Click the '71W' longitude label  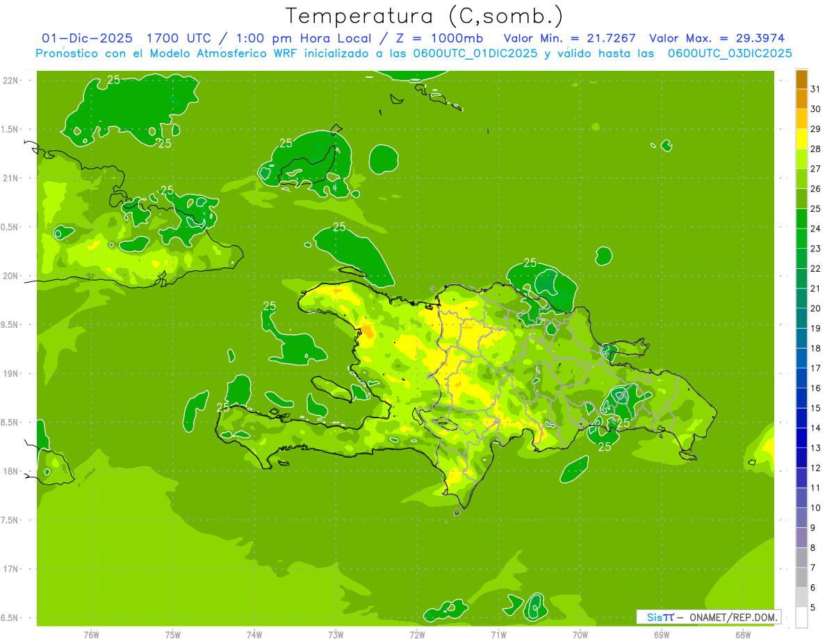coord(498,635)
